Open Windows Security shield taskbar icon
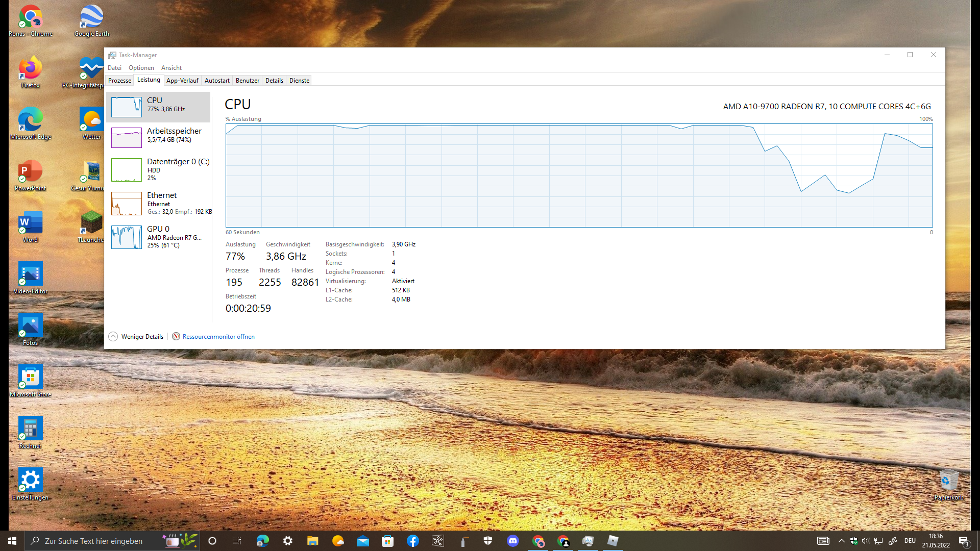Image resolution: width=980 pixels, height=551 pixels. [488, 541]
